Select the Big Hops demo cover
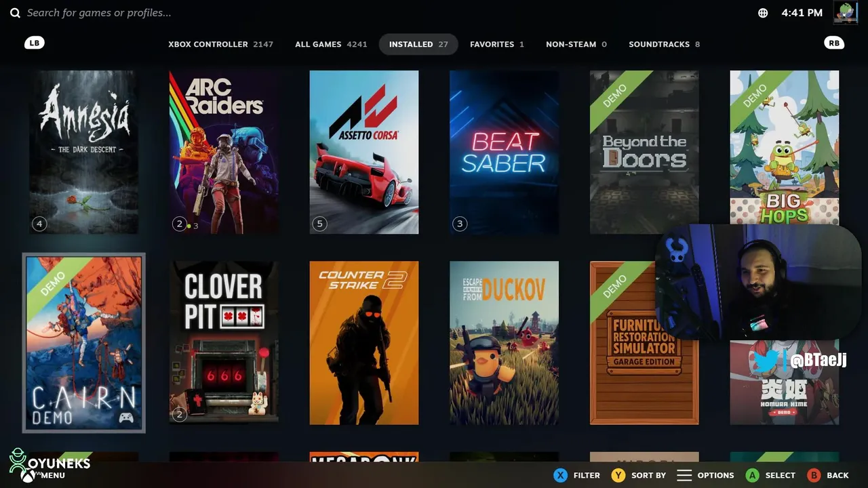This screenshot has width=868, height=488. coord(785,147)
